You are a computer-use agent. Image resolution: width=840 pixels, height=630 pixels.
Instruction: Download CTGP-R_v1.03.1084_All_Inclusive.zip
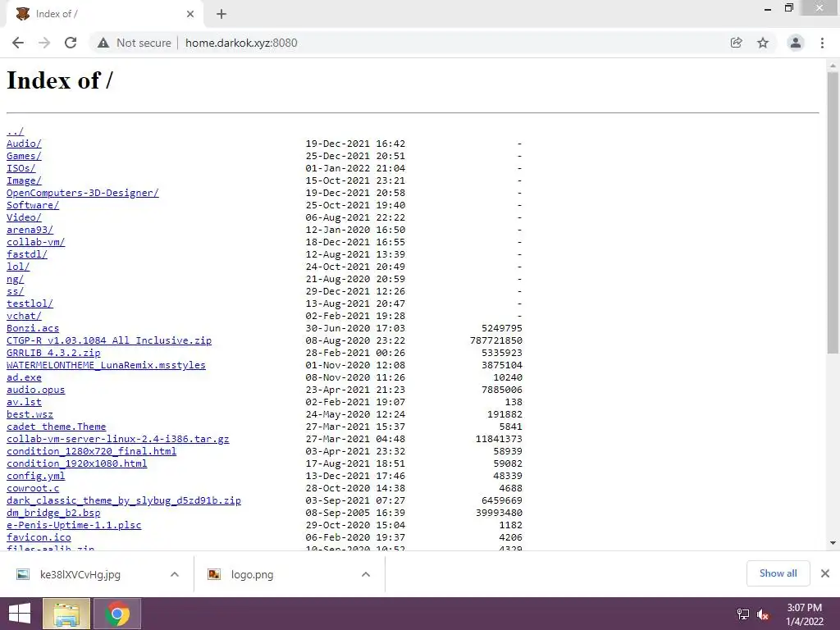(x=109, y=340)
